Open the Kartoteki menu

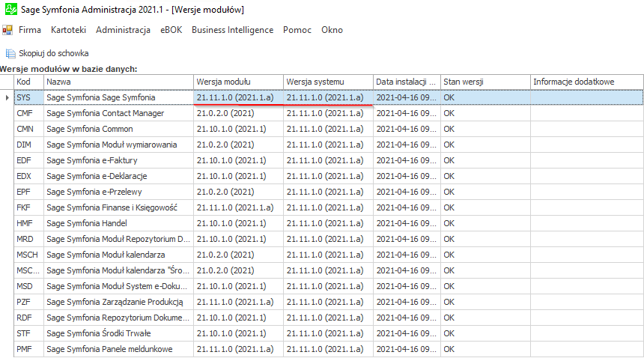(69, 30)
